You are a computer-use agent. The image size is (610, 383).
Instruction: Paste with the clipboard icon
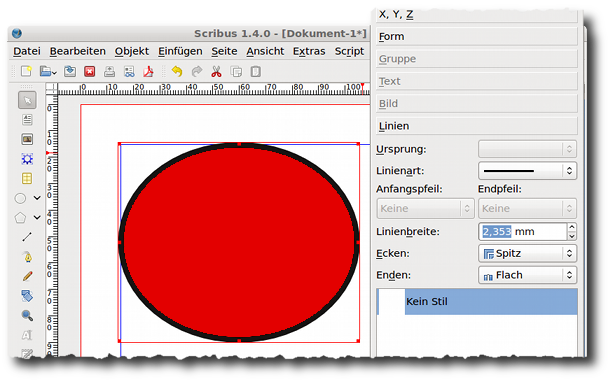point(256,71)
